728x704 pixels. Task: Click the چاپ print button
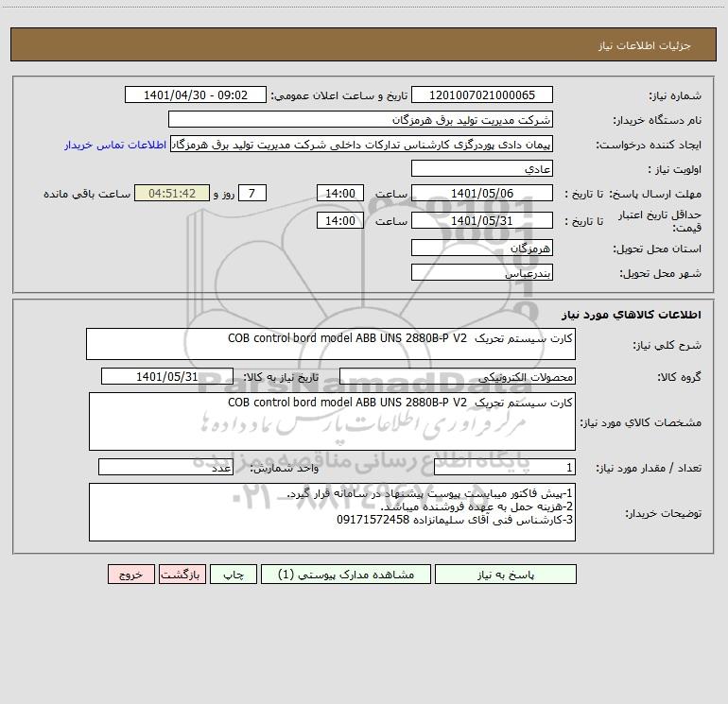pyautogui.click(x=234, y=574)
